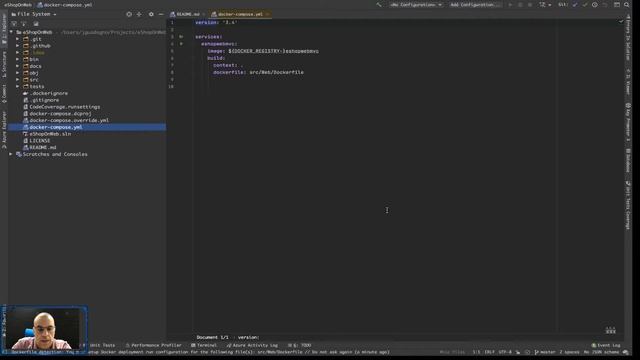Open the TODO tool window tab
Viewport: 640px width, 360px height.
(300, 345)
